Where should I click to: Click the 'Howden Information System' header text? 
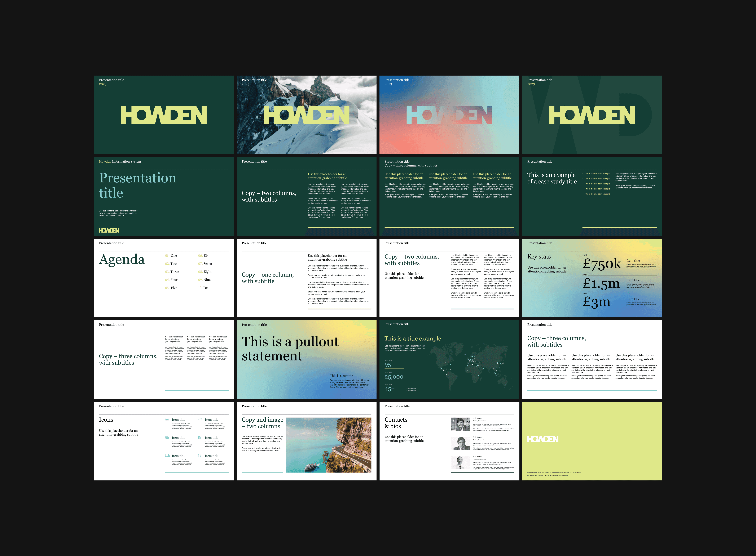click(x=120, y=162)
